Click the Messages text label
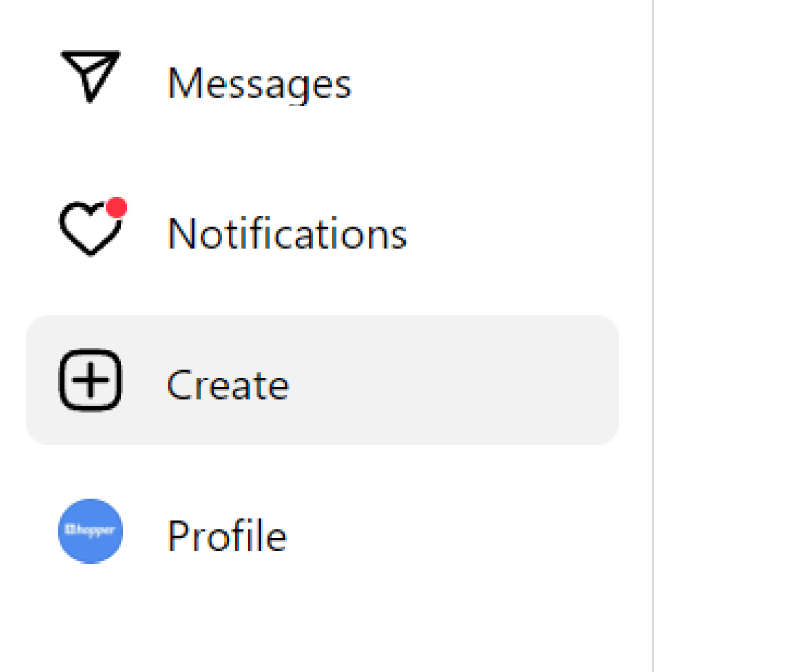The height and width of the screenshot is (672, 807). 260,83
